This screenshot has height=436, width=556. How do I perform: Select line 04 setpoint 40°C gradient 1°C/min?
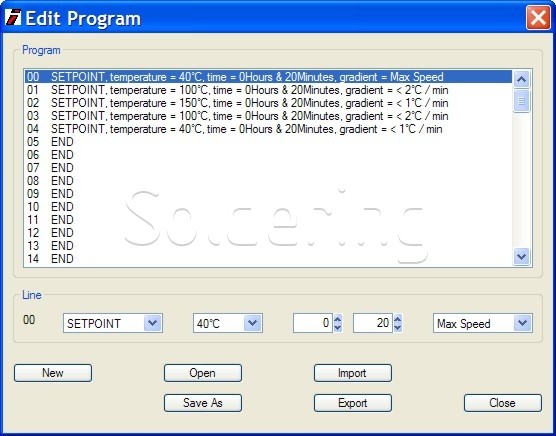tap(268, 129)
